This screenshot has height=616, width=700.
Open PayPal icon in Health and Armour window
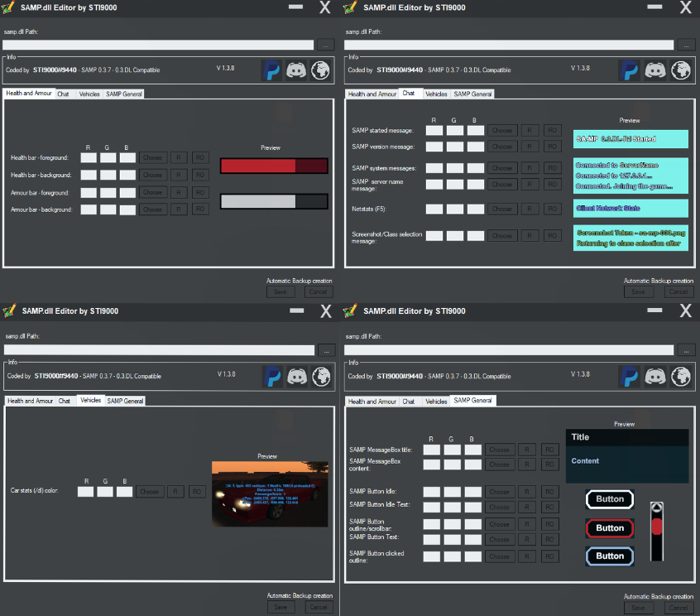click(272, 70)
